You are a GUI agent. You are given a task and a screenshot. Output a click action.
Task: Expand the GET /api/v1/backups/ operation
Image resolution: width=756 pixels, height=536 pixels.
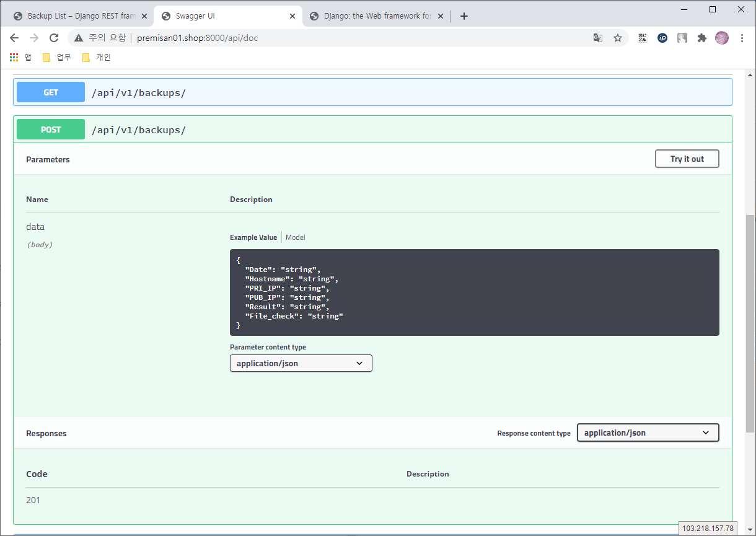[372, 92]
